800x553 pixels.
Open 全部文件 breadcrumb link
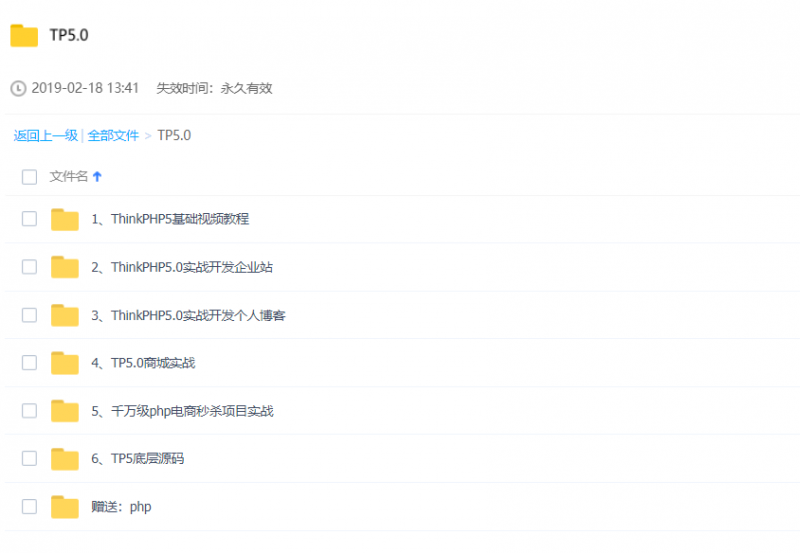pyautogui.click(x=113, y=135)
